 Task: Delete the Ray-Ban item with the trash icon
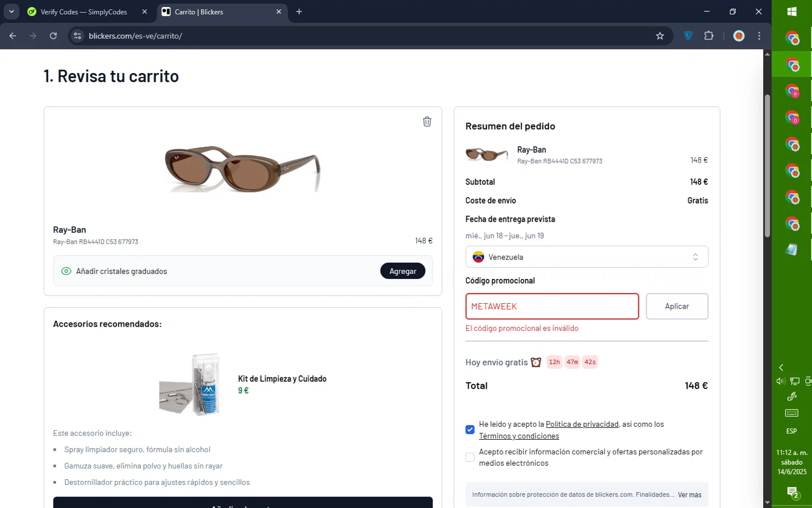tap(427, 122)
